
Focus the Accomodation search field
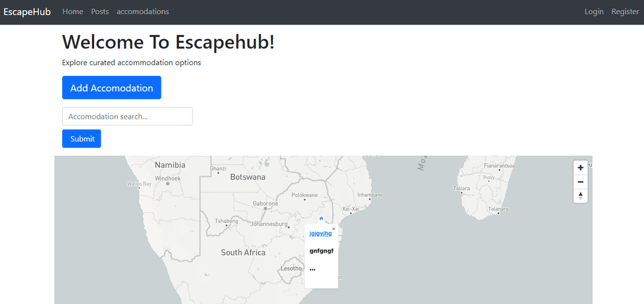click(x=127, y=116)
